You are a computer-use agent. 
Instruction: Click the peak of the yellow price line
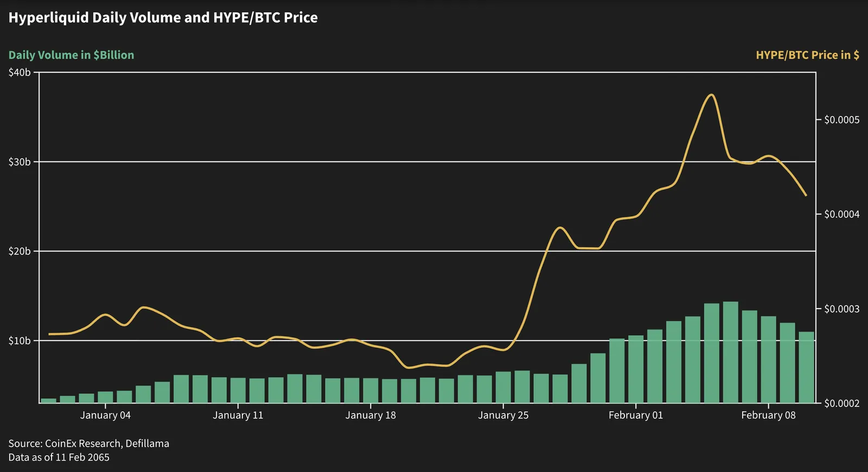click(x=711, y=95)
